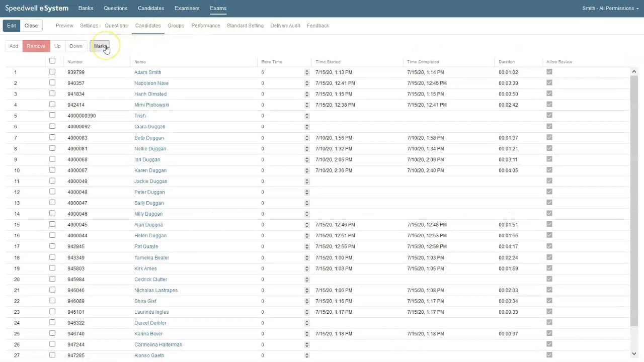Image resolution: width=644 pixels, height=362 pixels.
Task: Click the scrollbar up arrow
Action: pyautogui.click(x=634, y=72)
